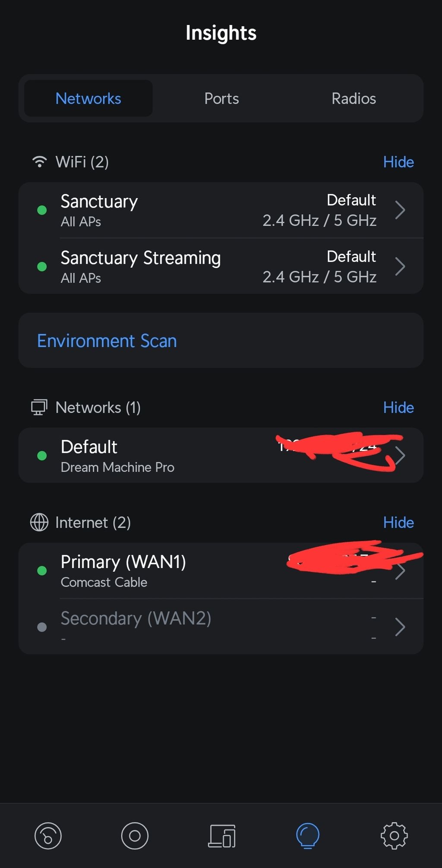Tap the Networks monitor icon

[39, 407]
